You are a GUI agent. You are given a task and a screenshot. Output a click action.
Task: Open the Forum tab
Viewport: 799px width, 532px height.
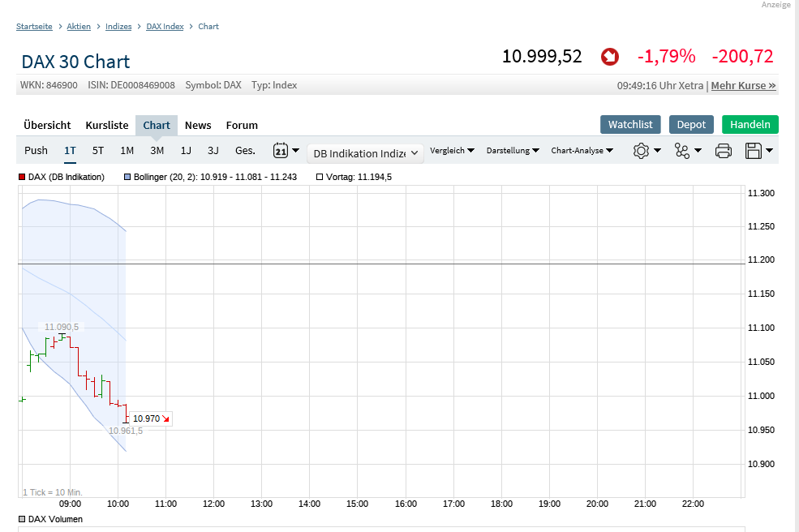pos(242,126)
